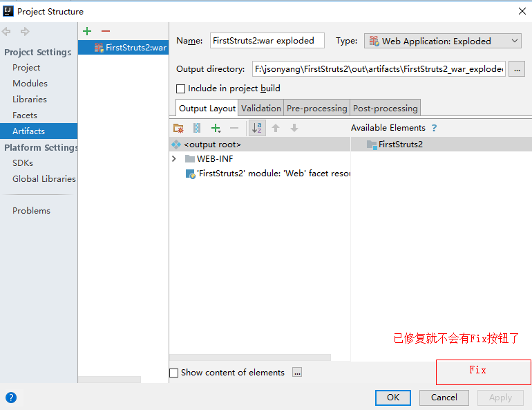Go forward with the right arrow
This screenshot has height=410, width=532.
pos(25,32)
